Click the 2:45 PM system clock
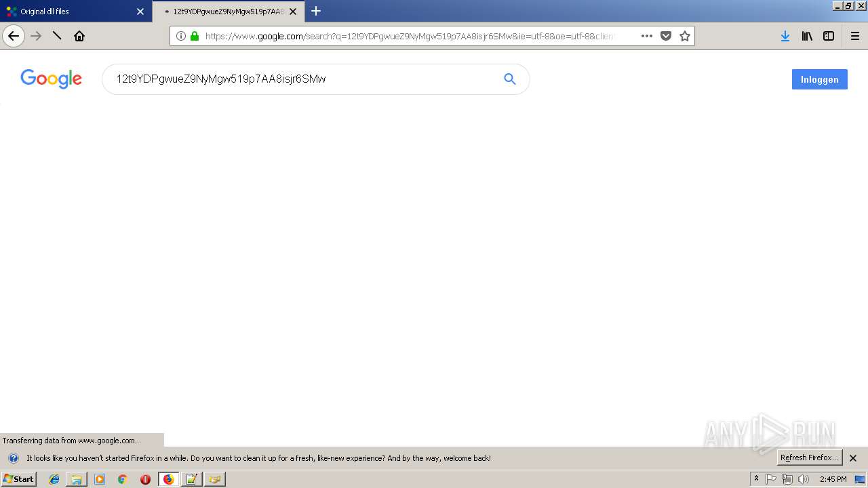This screenshot has height=488, width=868. coord(833,479)
